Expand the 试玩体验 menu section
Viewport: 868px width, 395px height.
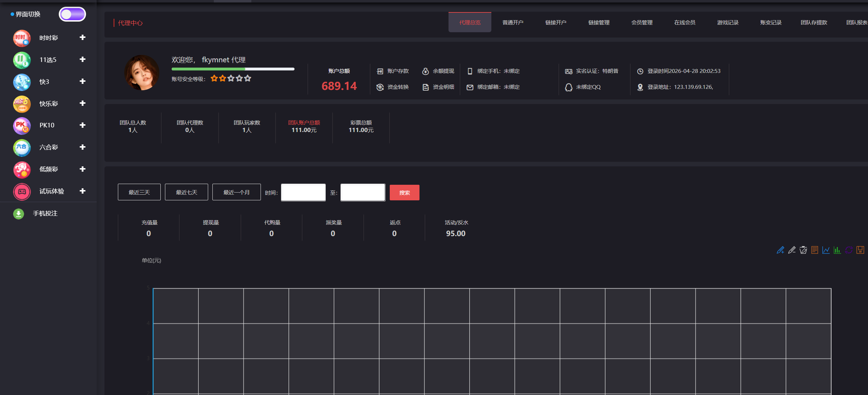coord(82,191)
